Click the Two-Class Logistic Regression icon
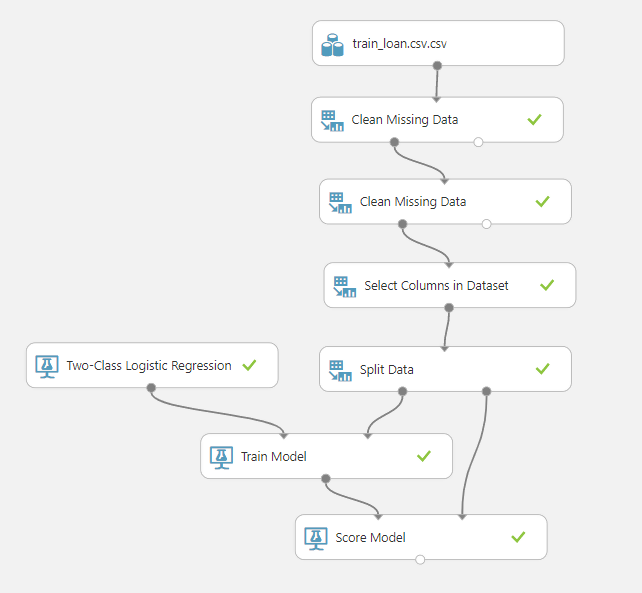This screenshot has width=642, height=593. (47, 365)
